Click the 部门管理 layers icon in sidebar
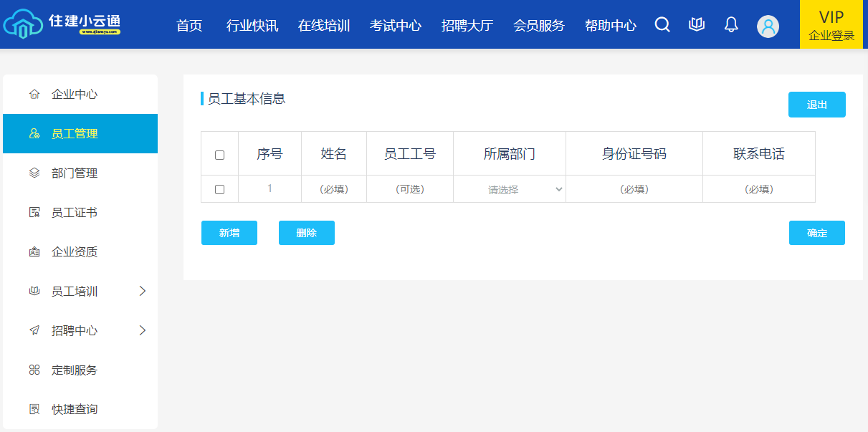Viewport: 868px width, 432px height. point(34,173)
